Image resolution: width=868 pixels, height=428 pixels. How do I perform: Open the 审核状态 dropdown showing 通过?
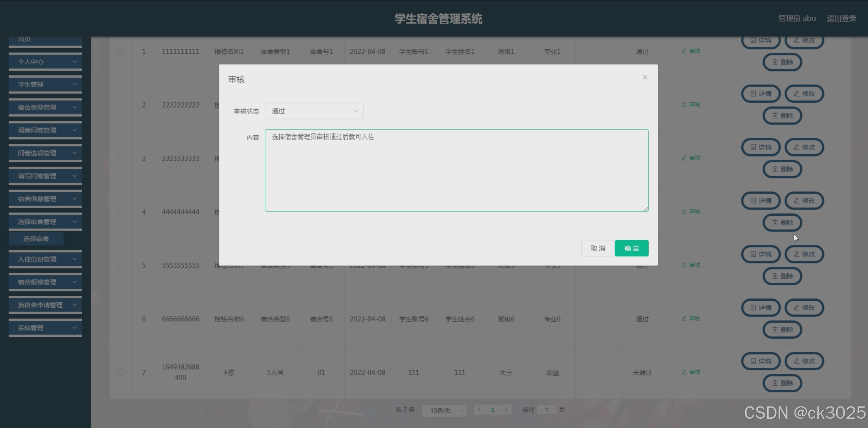pos(314,111)
